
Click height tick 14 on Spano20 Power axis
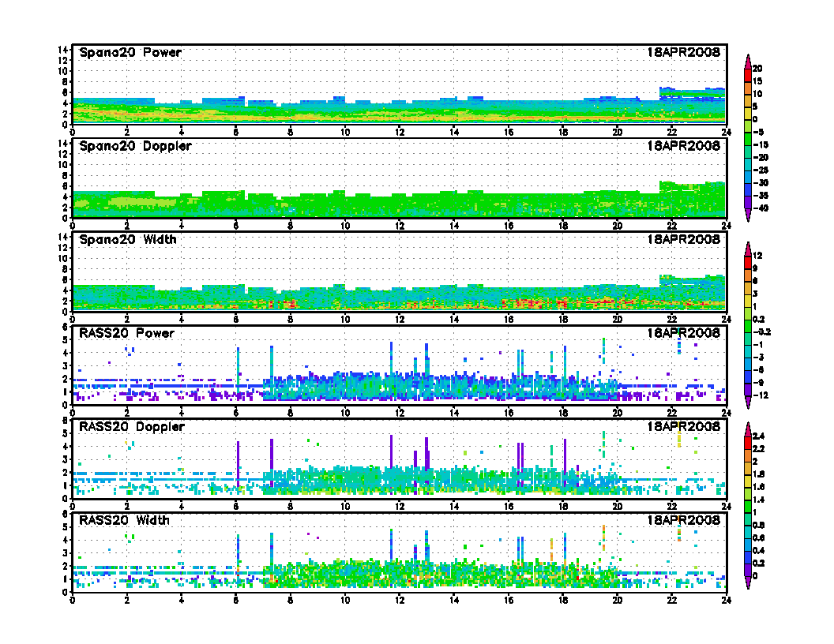[62, 50]
